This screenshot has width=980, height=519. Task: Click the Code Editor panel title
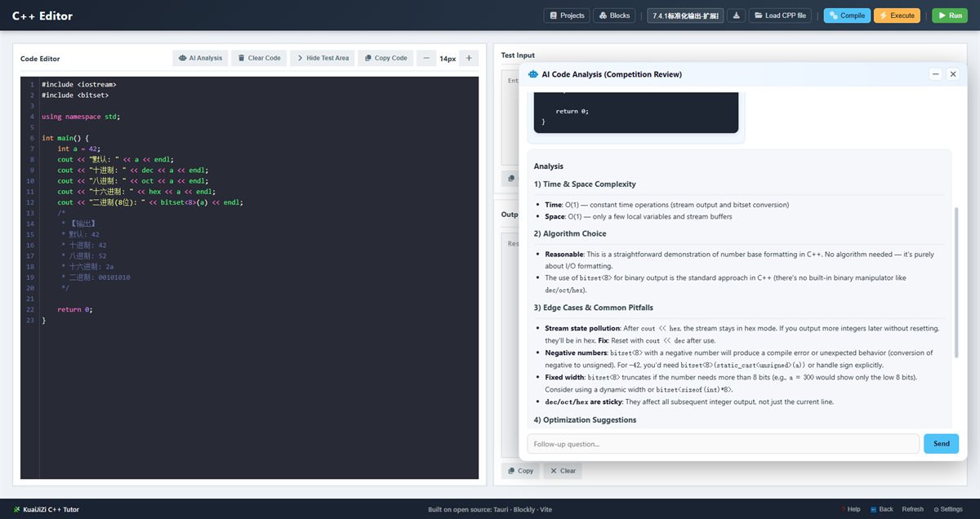tap(40, 59)
